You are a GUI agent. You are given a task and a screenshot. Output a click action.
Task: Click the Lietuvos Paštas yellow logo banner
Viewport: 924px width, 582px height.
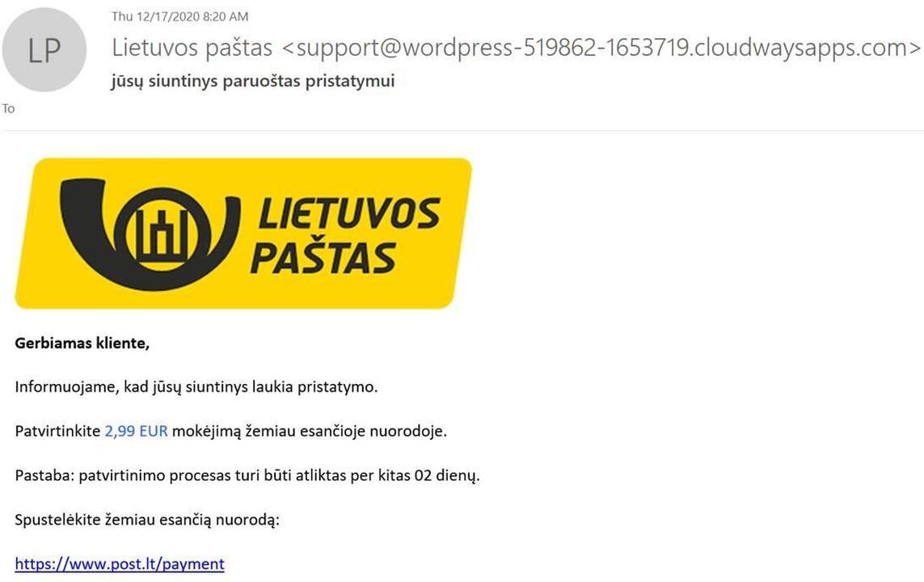[243, 234]
